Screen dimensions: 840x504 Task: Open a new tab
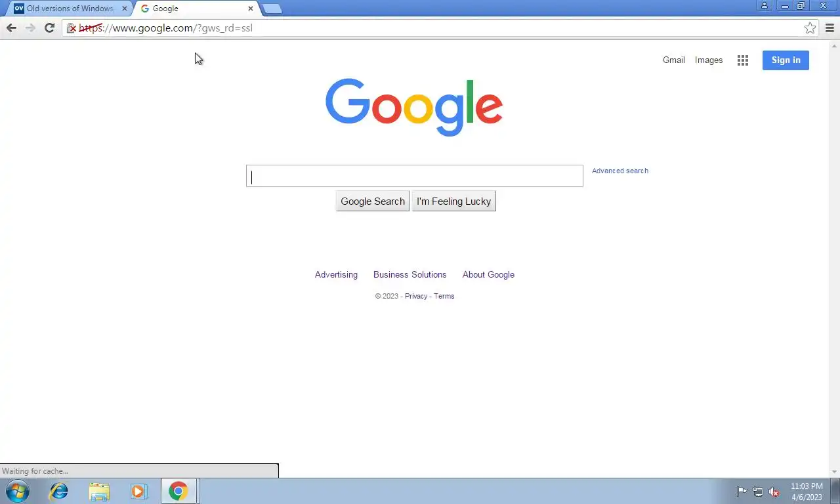[272, 9]
